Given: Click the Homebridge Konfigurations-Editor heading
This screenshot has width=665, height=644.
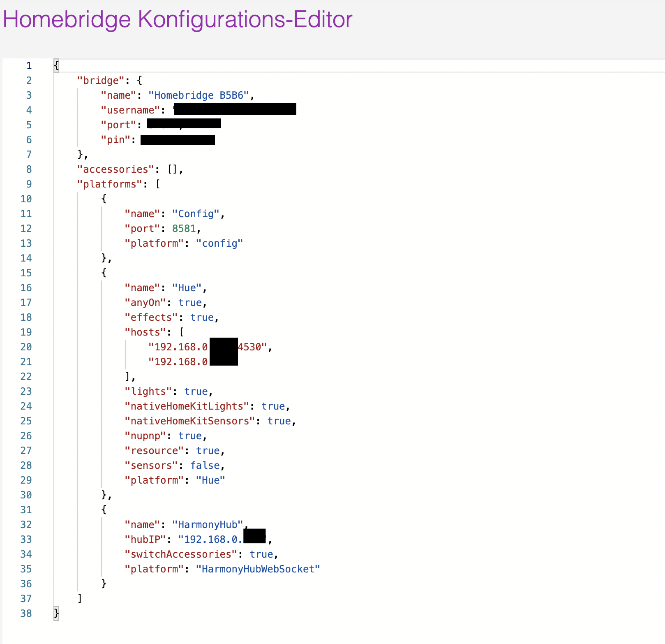Looking at the screenshot, I should point(177,19).
